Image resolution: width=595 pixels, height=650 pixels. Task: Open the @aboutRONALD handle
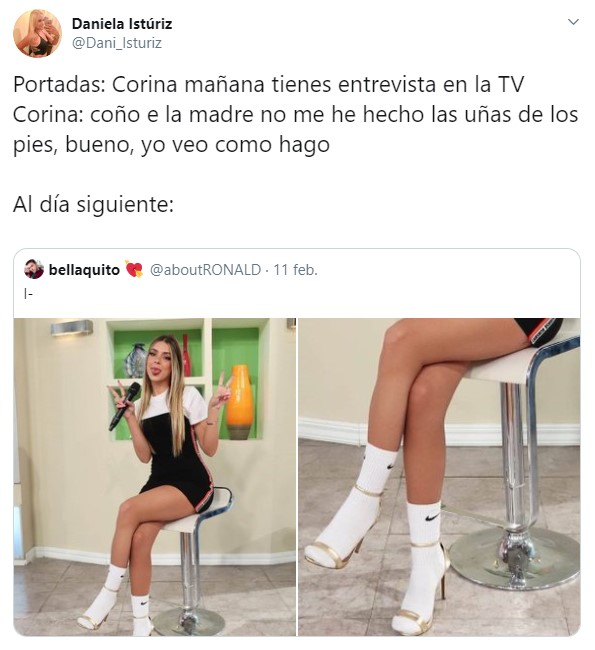point(205,270)
